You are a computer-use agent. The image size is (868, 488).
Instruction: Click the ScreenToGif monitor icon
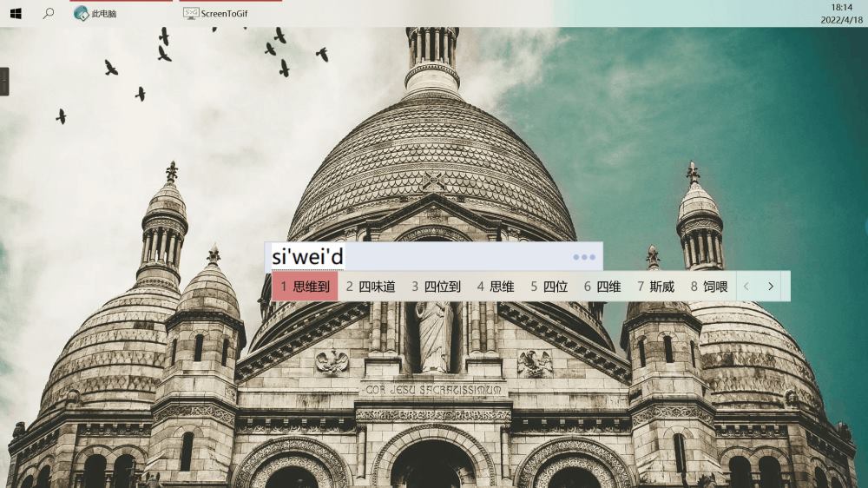[x=191, y=13]
